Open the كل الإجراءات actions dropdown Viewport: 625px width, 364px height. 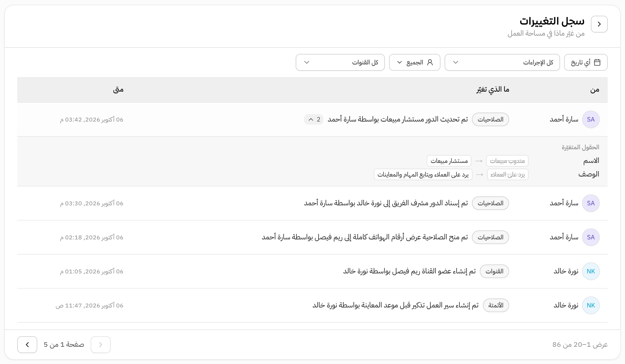(502, 62)
